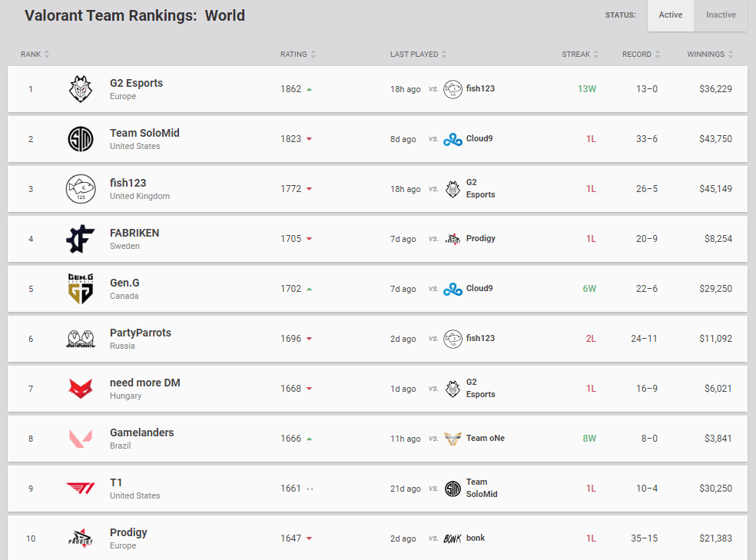756x560 pixels.
Task: Open the Prodigy team name in the rank 10 row
Action: tap(129, 532)
